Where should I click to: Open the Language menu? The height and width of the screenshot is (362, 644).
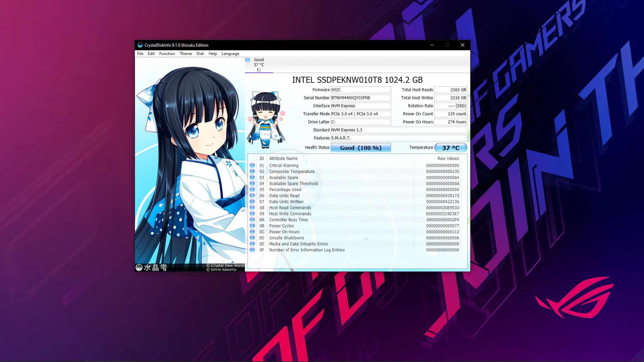coord(230,54)
